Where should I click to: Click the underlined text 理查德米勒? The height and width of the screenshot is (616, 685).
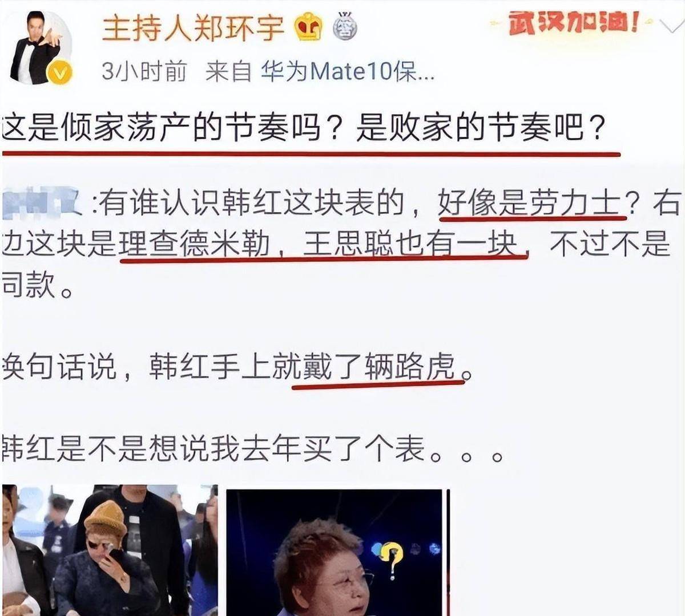194,244
